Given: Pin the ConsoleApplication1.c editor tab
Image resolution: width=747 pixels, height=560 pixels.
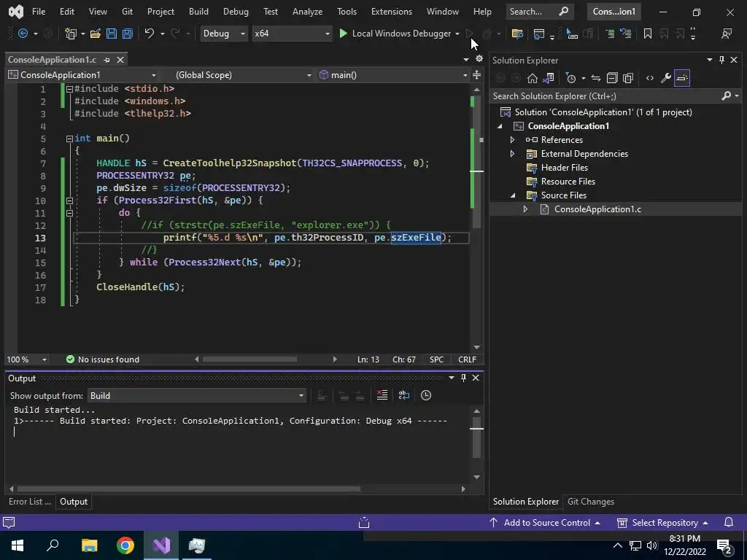Looking at the screenshot, I should tap(107, 60).
